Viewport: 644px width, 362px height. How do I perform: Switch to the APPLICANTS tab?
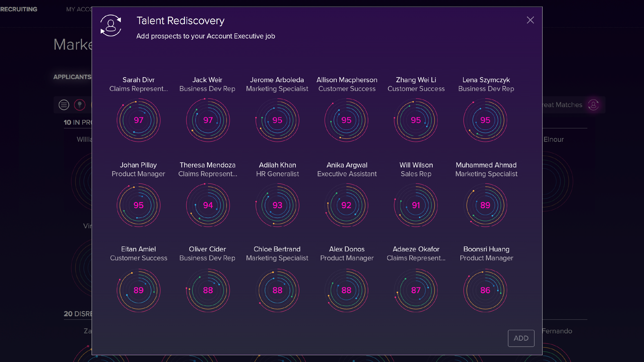(72, 77)
